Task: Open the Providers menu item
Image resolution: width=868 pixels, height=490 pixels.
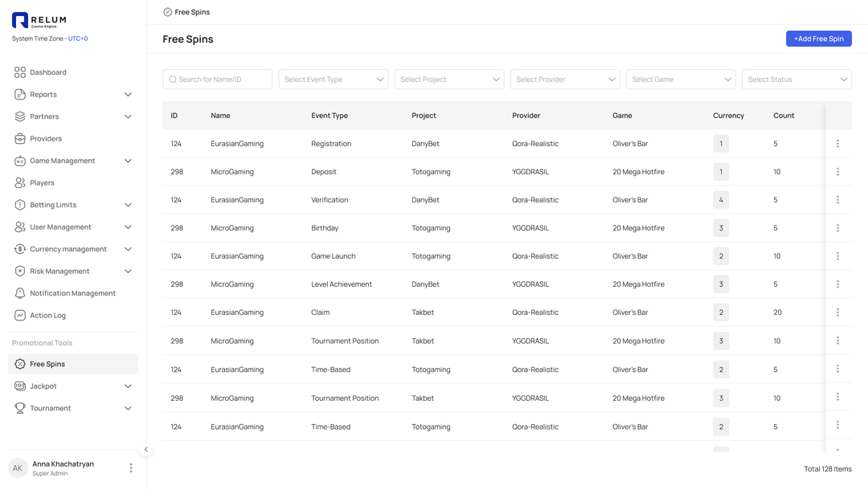Action: (x=73, y=139)
